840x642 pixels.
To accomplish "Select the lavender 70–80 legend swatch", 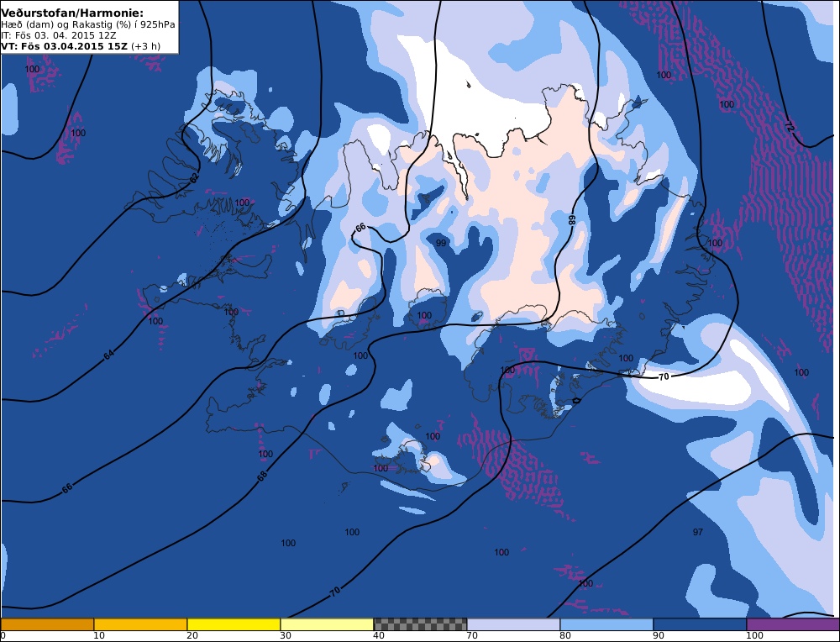I will (513, 624).
